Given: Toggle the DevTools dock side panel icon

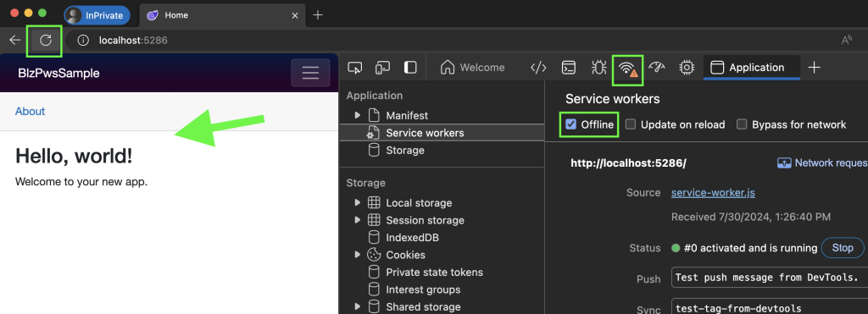Looking at the screenshot, I should pyautogui.click(x=410, y=68).
